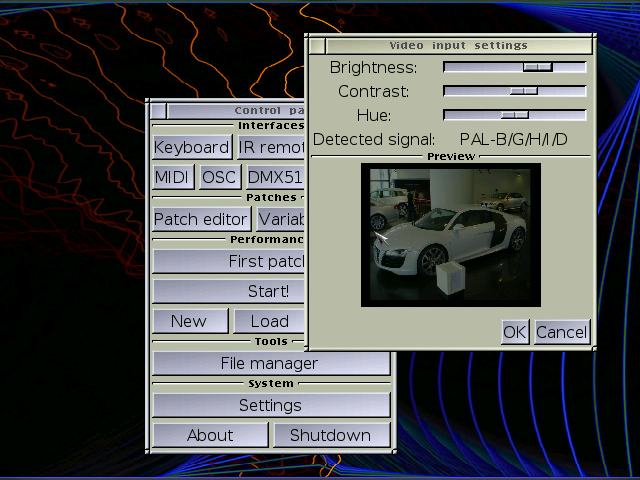
Task: Confirm video settings with OK
Action: click(x=514, y=331)
